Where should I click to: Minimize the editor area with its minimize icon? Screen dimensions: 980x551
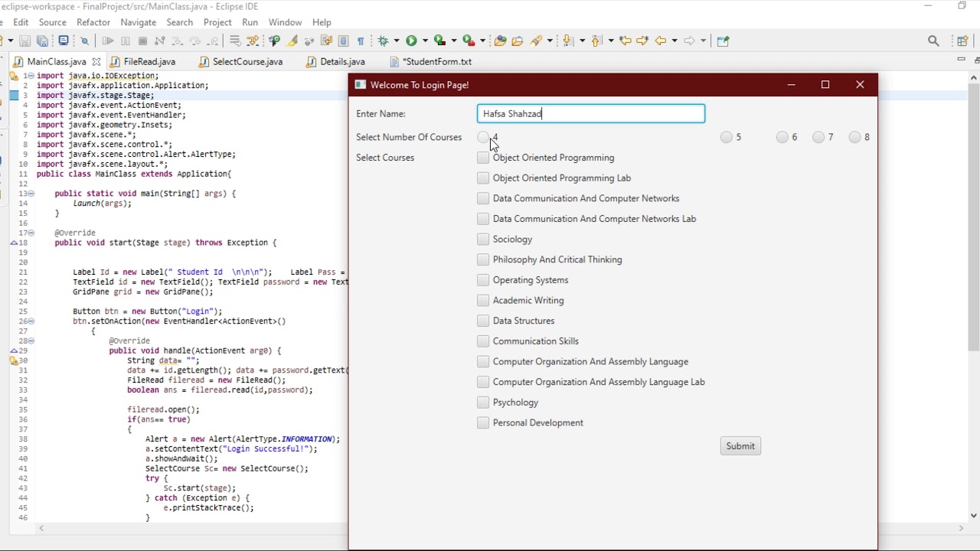click(961, 60)
